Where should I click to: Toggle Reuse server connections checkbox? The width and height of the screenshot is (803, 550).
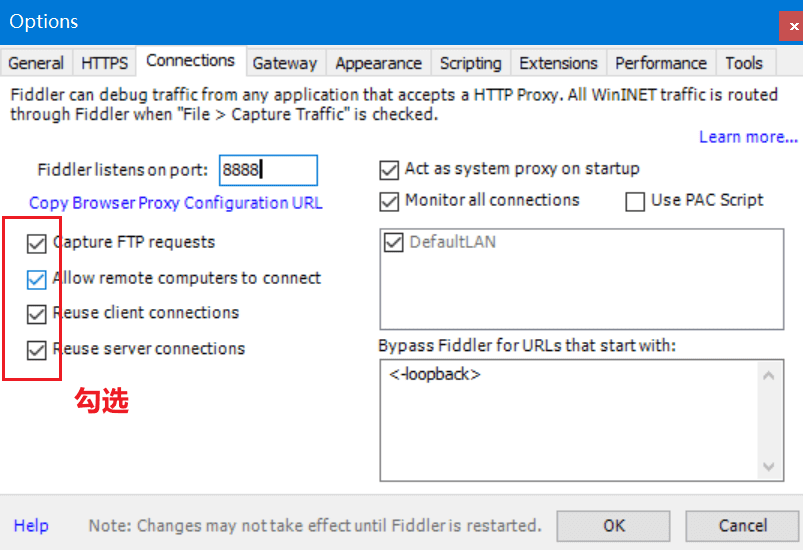pyautogui.click(x=37, y=350)
